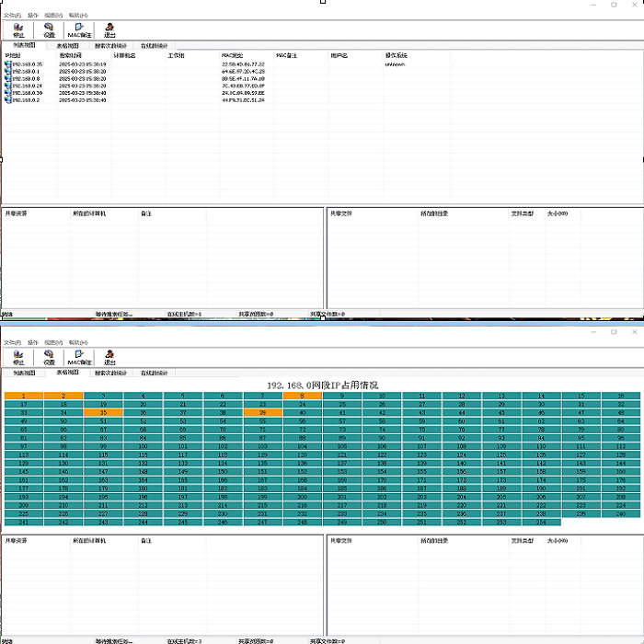This screenshot has height=644, width=644.
Task: Click teal IP cell 100 in the grid
Action: (143, 446)
